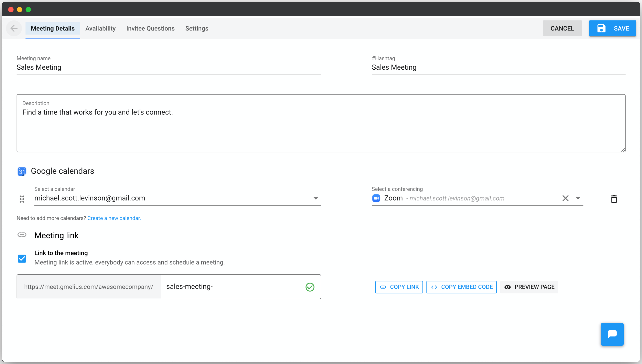Go to the Settings tab
642x364 pixels.
(x=197, y=29)
